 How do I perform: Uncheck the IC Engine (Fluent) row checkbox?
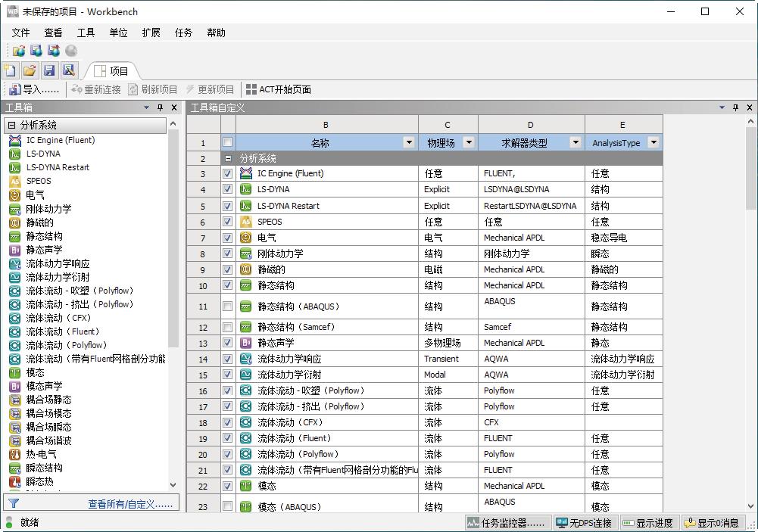(228, 173)
